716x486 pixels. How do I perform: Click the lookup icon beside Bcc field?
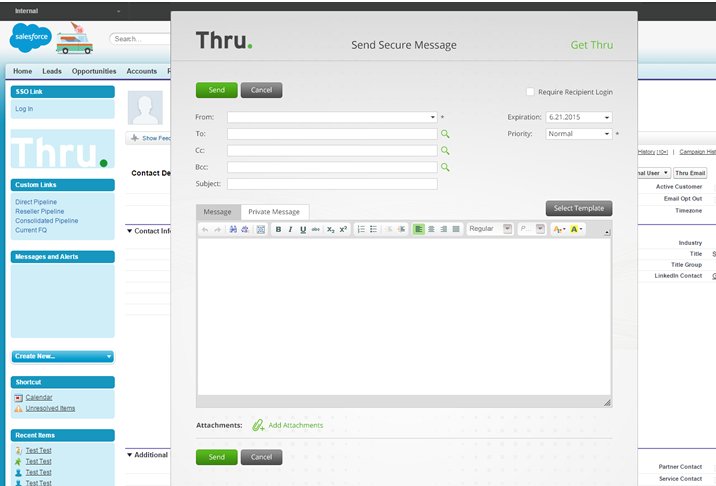[x=445, y=167]
